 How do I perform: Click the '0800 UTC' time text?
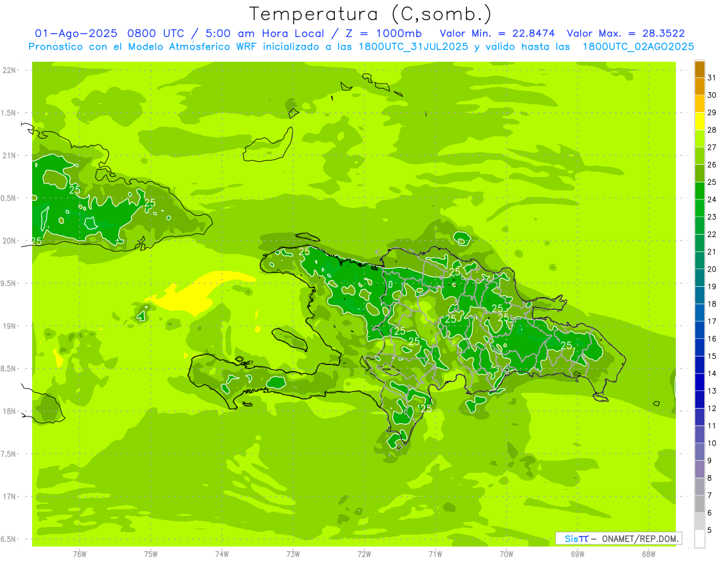coord(158,33)
